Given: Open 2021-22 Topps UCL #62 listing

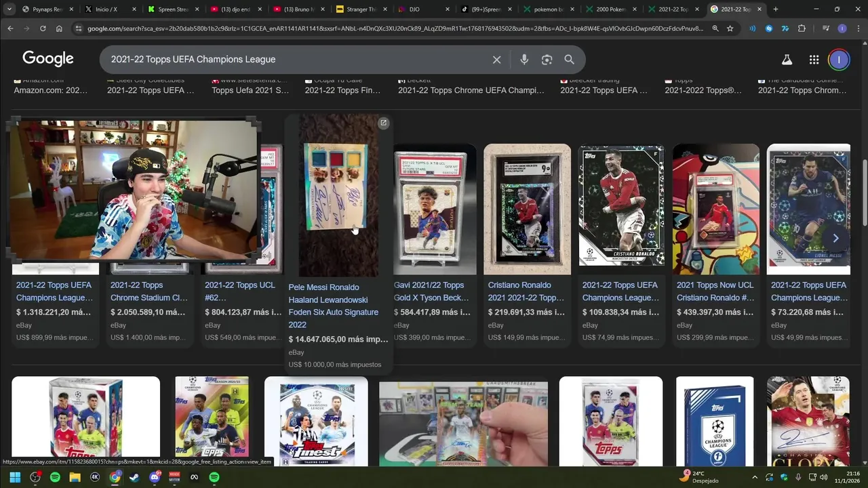Looking at the screenshot, I should (240, 291).
